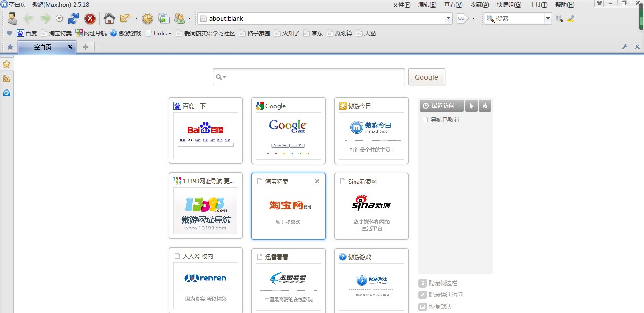
Task: Click the Google search button
Action: pyautogui.click(x=426, y=77)
